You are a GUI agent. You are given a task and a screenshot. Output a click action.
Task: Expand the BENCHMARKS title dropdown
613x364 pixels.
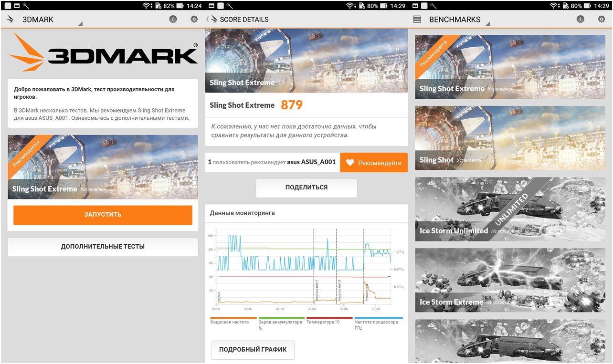pyautogui.click(x=487, y=23)
